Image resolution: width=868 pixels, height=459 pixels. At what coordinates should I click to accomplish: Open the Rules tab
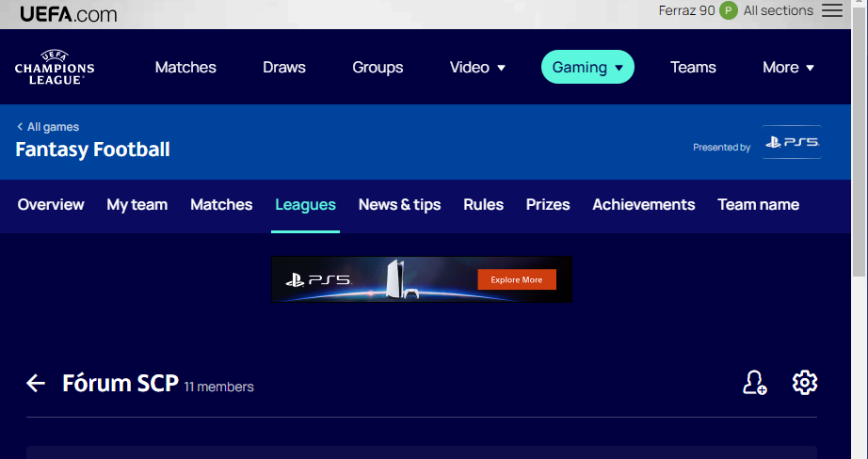(x=483, y=205)
